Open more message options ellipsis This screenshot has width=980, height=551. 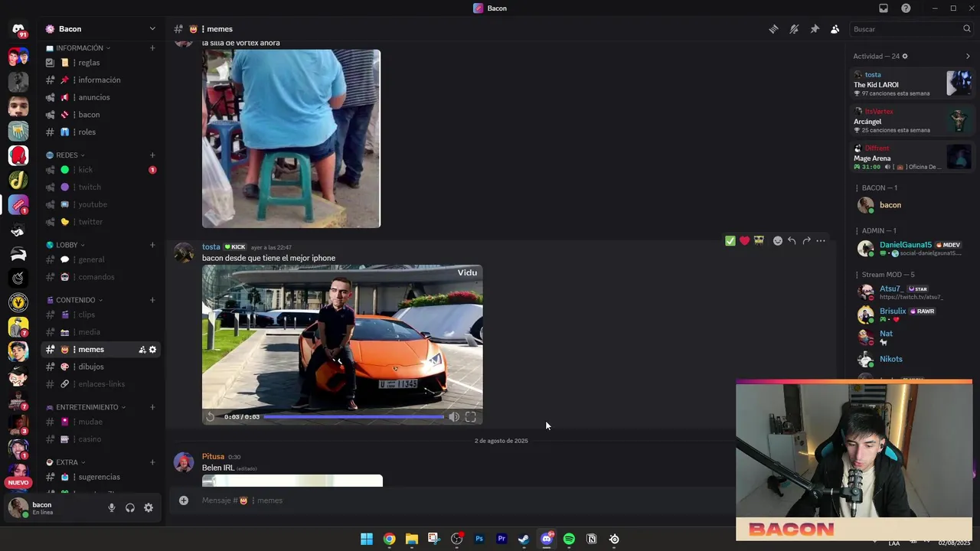pos(821,240)
